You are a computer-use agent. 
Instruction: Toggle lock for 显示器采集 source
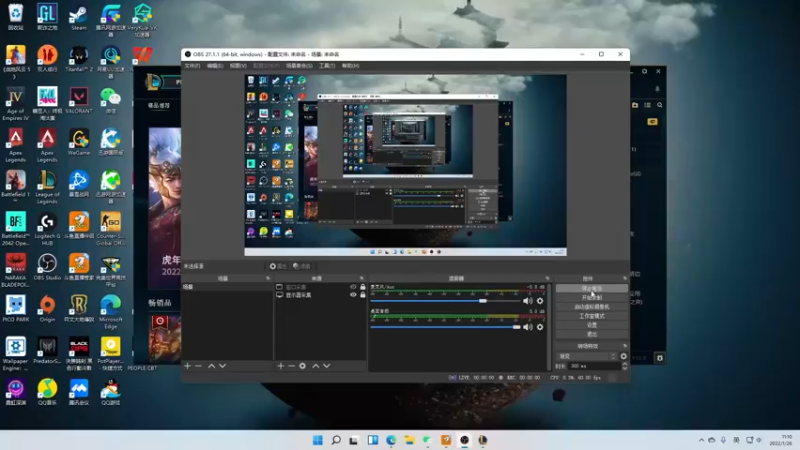(x=363, y=295)
